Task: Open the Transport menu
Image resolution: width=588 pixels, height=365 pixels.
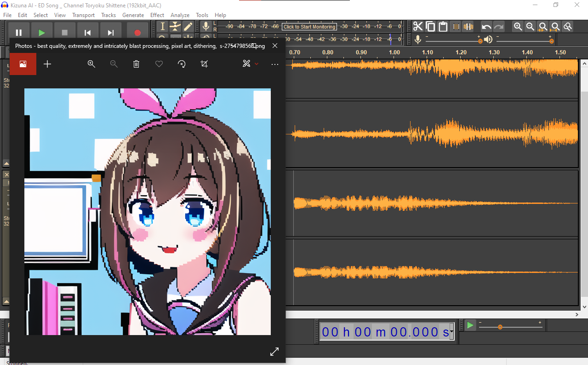Action: coord(83,15)
